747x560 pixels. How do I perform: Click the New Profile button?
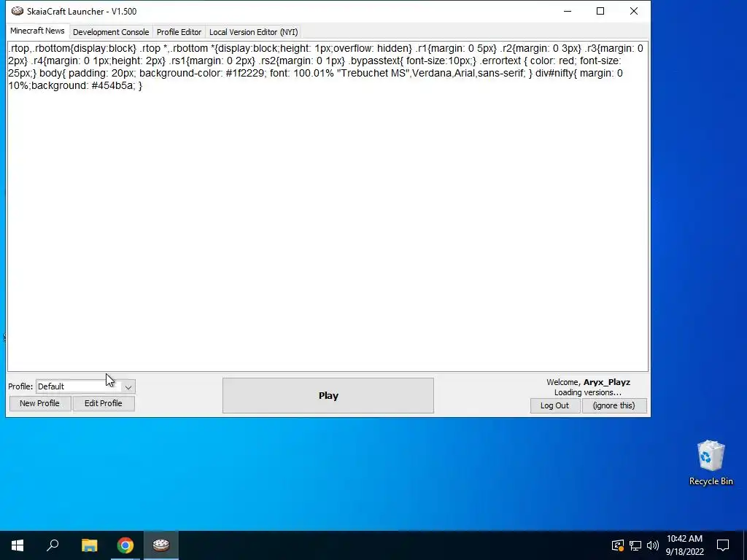pos(39,403)
